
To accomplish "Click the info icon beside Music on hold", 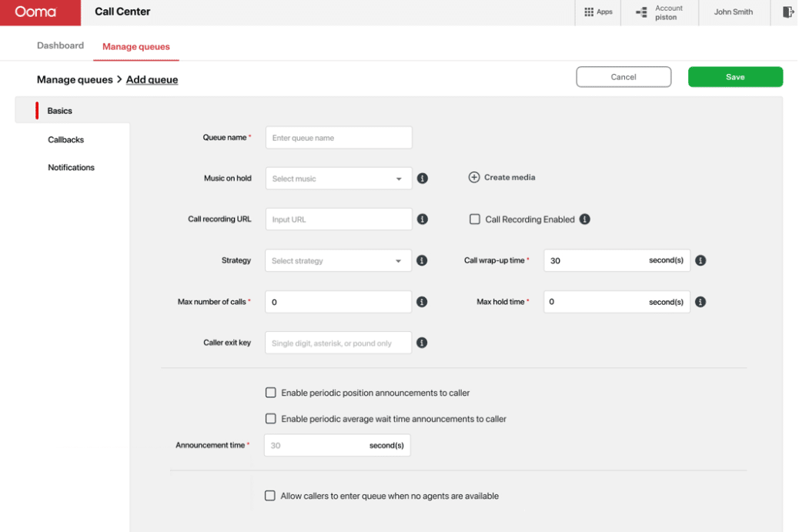I will pos(422,178).
